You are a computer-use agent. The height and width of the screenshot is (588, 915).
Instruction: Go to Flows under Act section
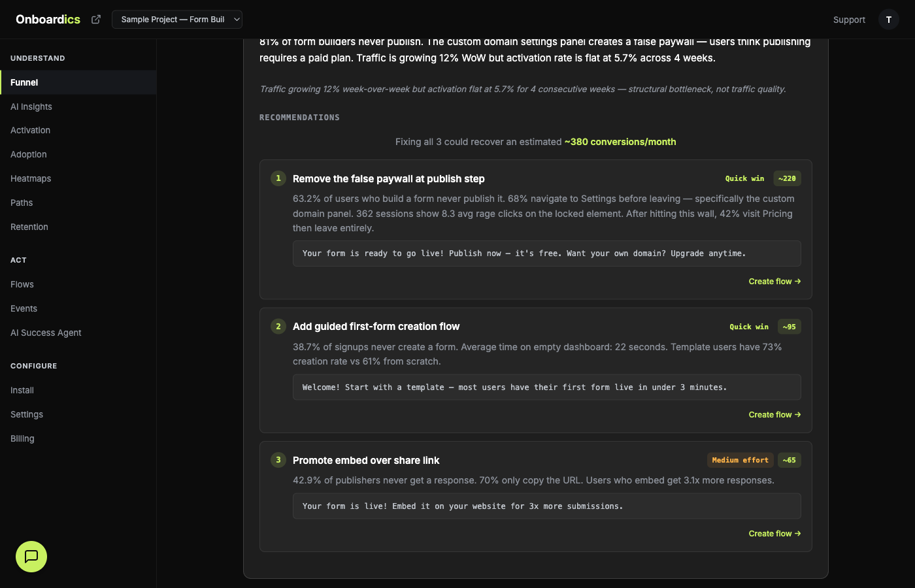[x=22, y=284]
